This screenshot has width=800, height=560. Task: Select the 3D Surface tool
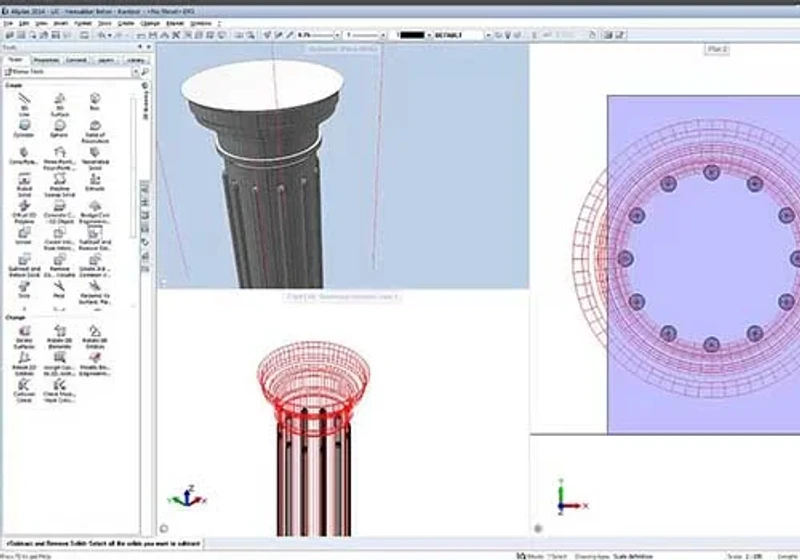[x=60, y=104]
